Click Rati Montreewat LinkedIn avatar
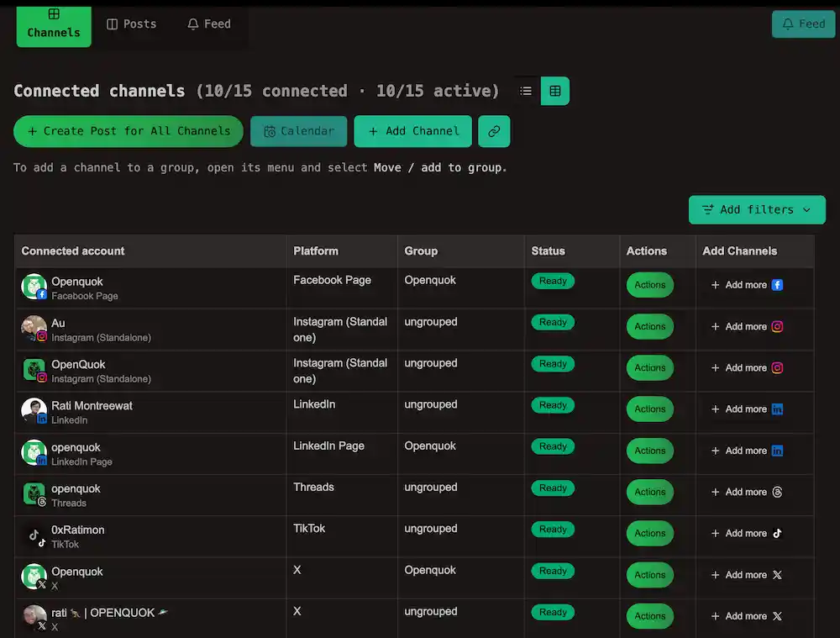The image size is (840, 638). [x=34, y=411]
